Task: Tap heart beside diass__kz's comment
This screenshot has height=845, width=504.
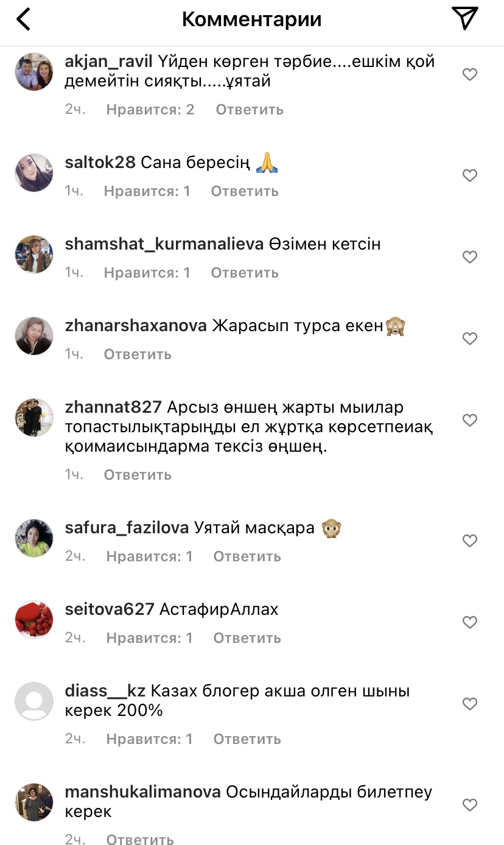Action: 470,704
